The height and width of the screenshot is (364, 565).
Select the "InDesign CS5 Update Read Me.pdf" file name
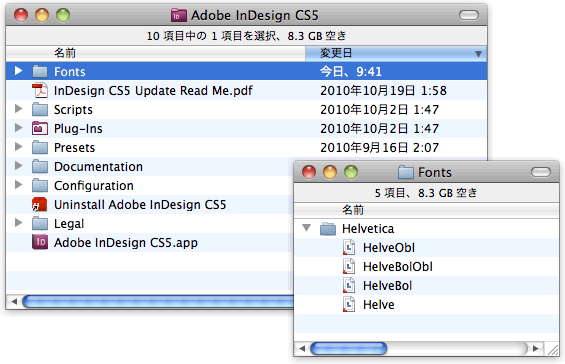point(153,91)
